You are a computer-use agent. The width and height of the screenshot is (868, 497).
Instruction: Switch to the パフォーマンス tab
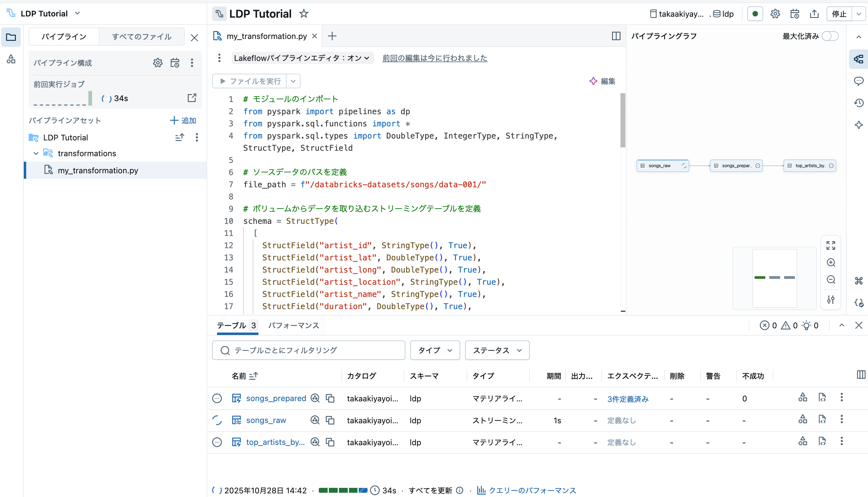(293, 326)
